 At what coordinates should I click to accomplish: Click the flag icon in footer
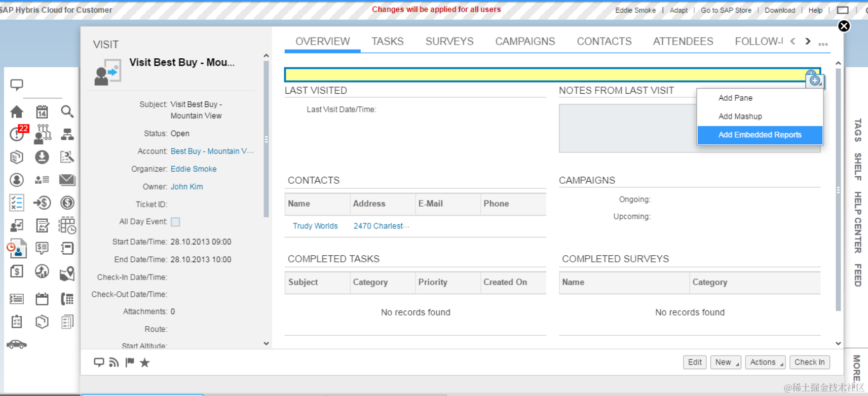130,362
